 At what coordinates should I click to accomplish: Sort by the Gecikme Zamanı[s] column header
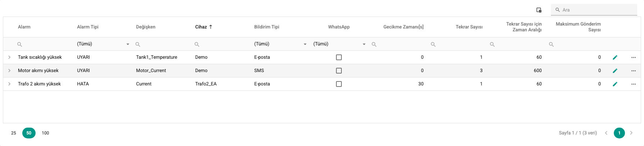coord(403,27)
